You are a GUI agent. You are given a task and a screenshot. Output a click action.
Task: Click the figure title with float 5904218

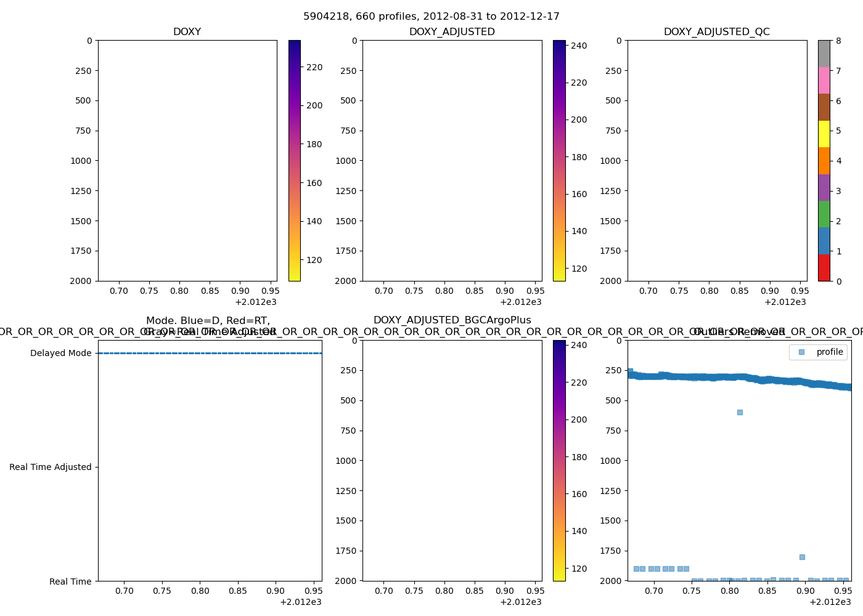[431, 17]
